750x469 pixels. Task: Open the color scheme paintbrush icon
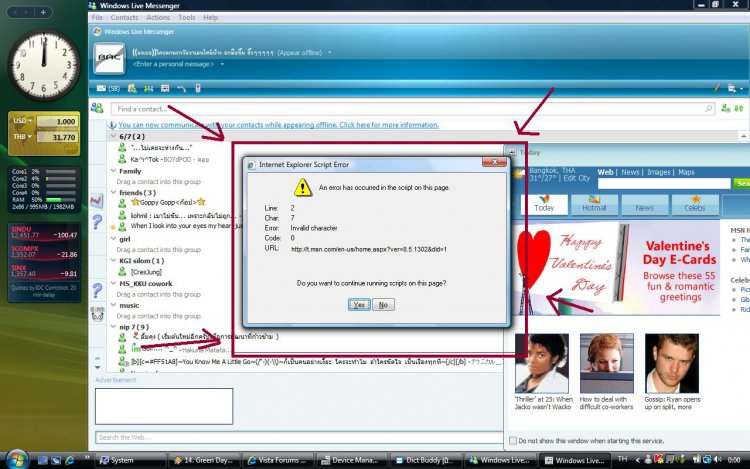click(x=716, y=88)
